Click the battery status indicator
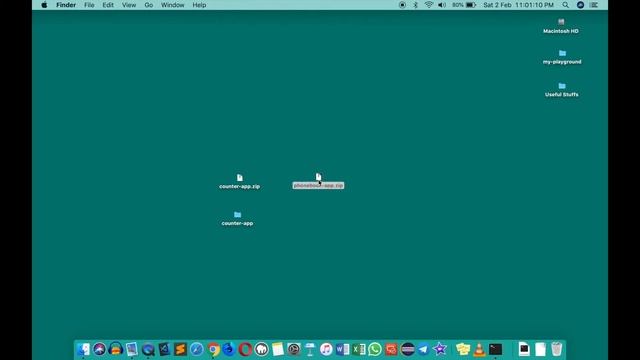The width and height of the screenshot is (640, 360). coord(464,5)
